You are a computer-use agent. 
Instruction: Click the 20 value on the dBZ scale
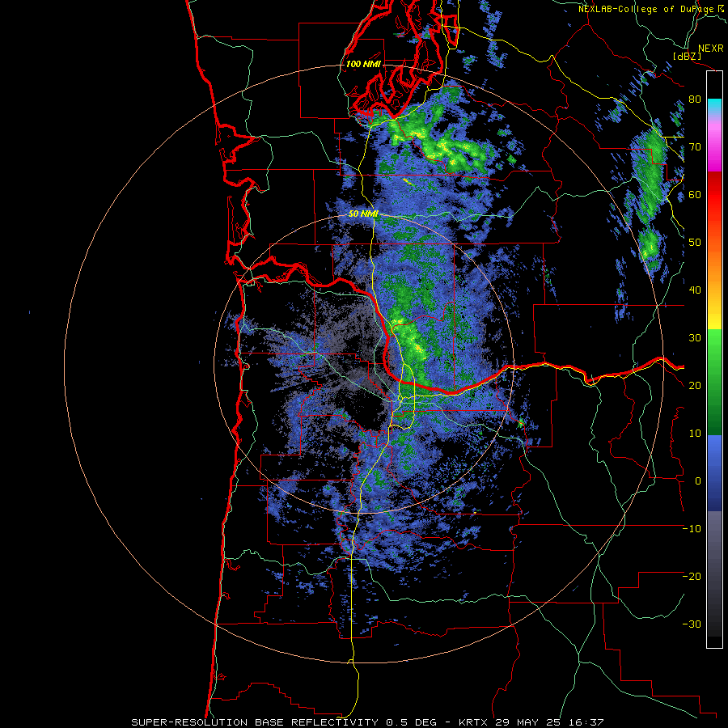coord(695,386)
